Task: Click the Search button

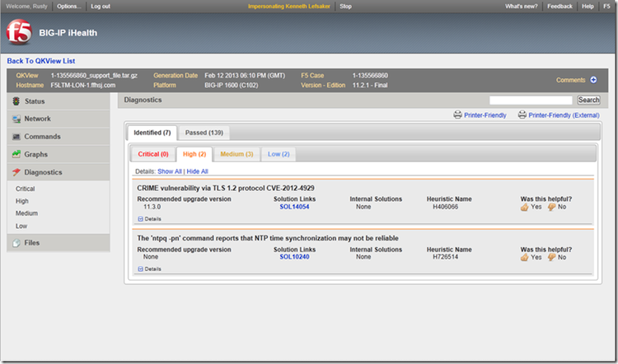Action: [x=588, y=100]
